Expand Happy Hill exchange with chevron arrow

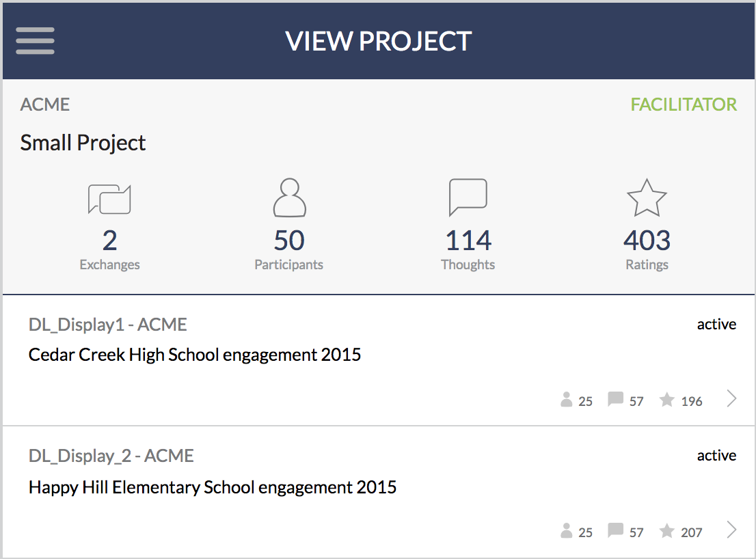731,530
